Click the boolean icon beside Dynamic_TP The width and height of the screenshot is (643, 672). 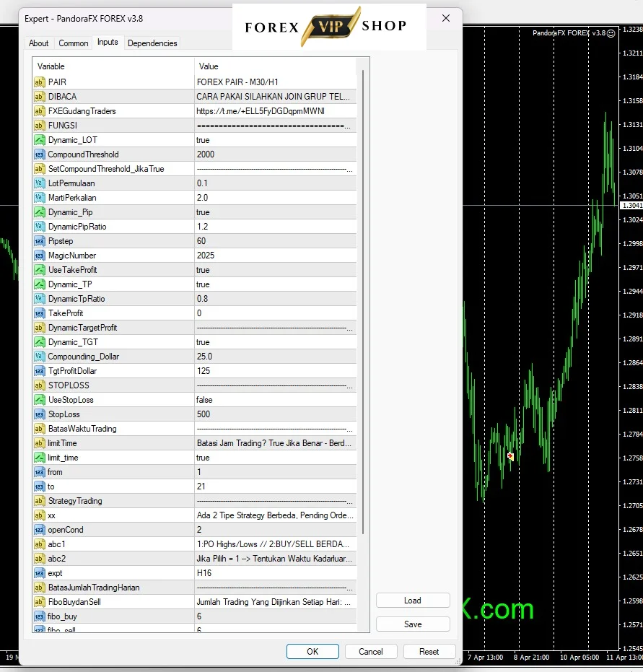tap(39, 284)
